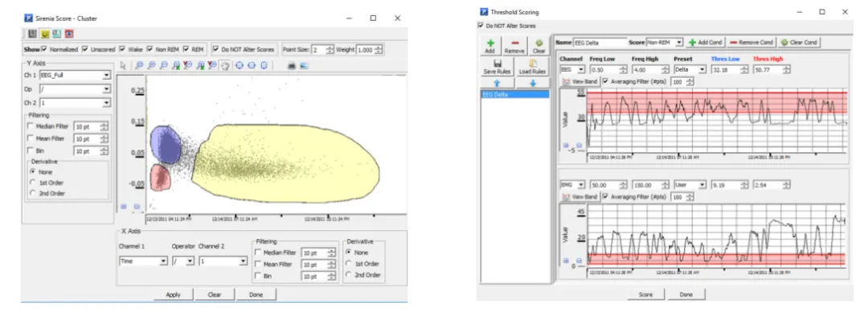
Task: Move rule up with the blue up arrow
Action: coord(497,83)
